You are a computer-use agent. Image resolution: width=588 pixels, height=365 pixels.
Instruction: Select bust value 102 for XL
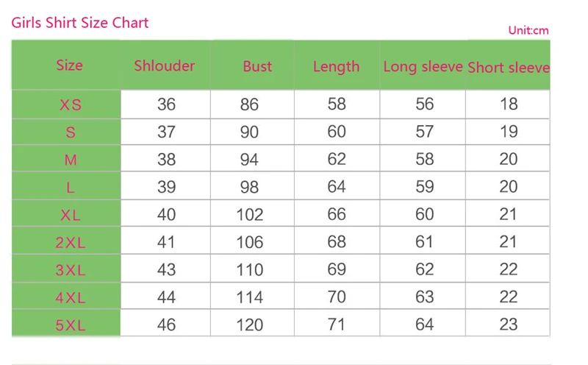click(250, 215)
